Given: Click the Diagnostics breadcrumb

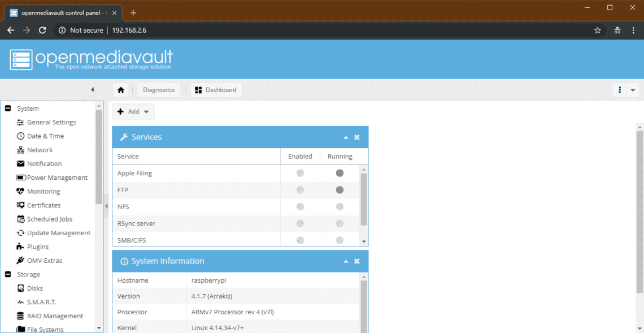Looking at the screenshot, I should pyautogui.click(x=159, y=90).
